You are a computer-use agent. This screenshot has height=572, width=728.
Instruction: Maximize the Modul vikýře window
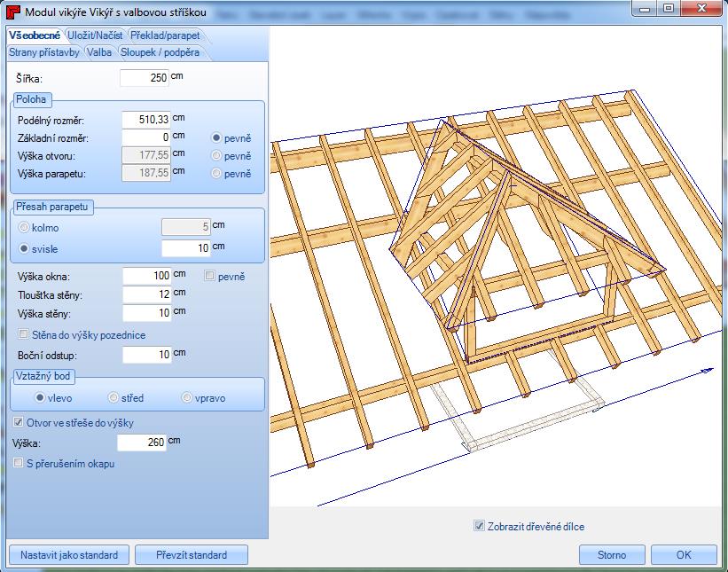pyautogui.click(x=668, y=8)
